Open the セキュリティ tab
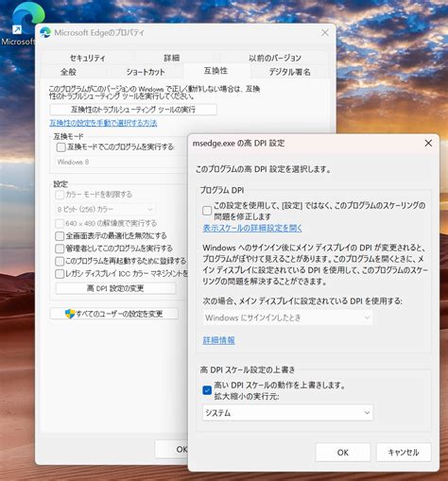The image size is (448, 481). (87, 58)
